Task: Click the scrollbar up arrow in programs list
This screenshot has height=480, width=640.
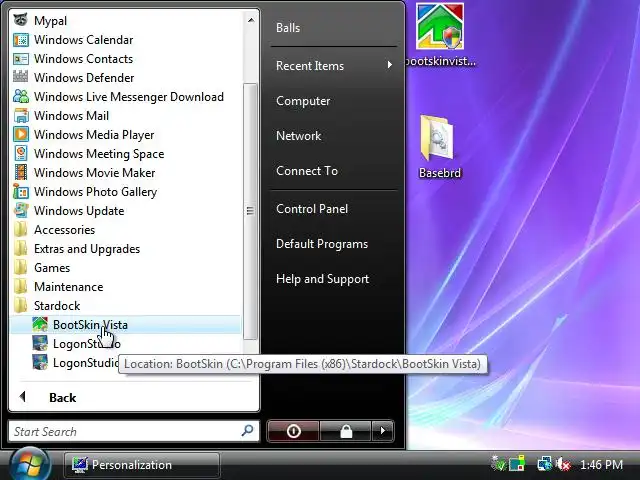Action: coord(251,20)
